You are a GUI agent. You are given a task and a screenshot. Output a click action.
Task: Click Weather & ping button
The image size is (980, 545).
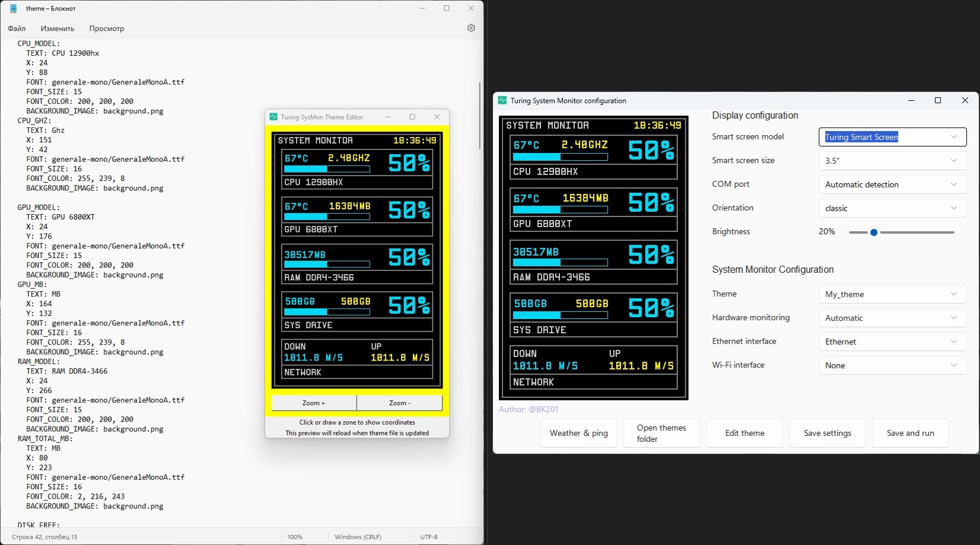(579, 433)
